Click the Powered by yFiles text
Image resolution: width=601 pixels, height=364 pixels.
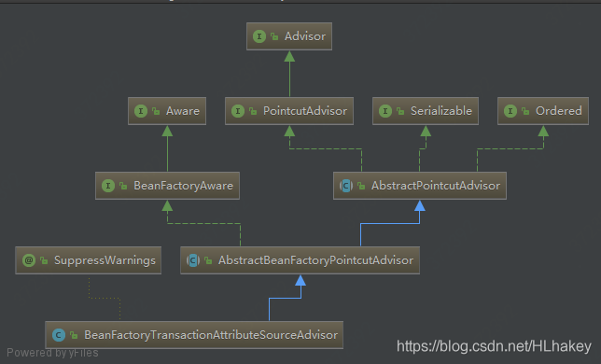click(x=52, y=353)
